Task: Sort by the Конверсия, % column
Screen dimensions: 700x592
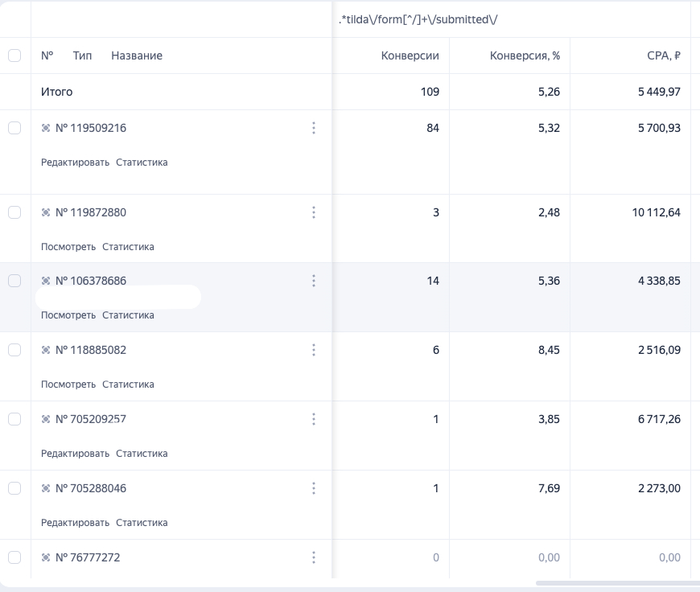Action: [x=525, y=55]
